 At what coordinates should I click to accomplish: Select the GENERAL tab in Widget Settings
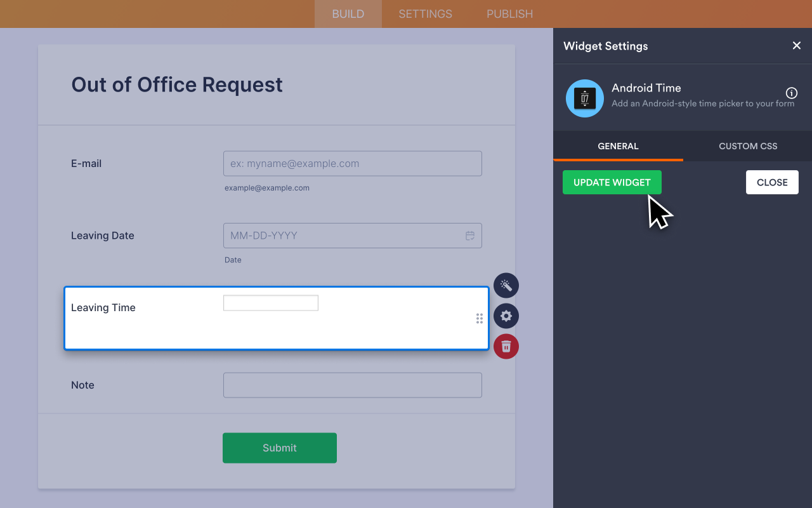[618, 146]
